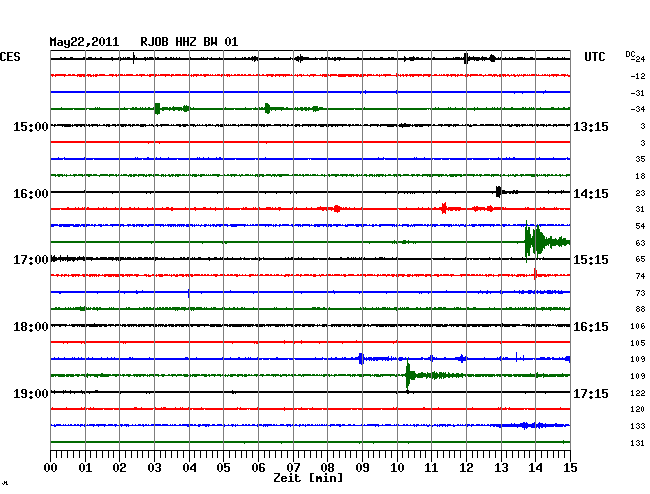Select the station title RJOB HHZ BW 01

click(x=189, y=42)
